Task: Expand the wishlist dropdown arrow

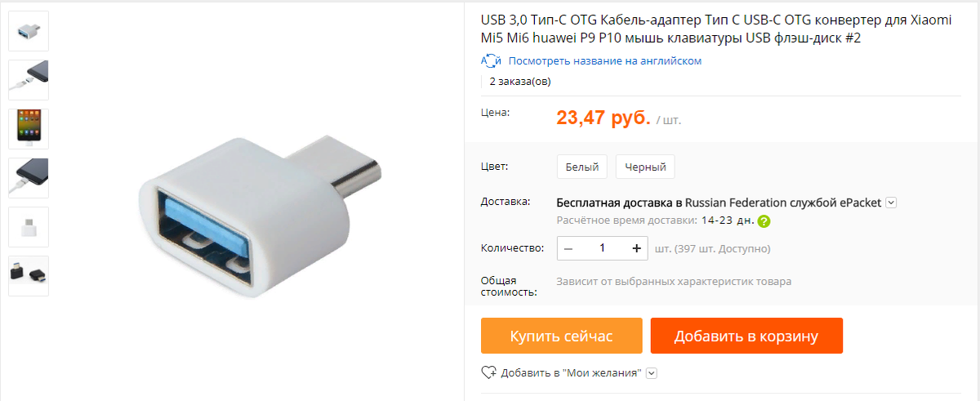Action: pyautogui.click(x=652, y=373)
